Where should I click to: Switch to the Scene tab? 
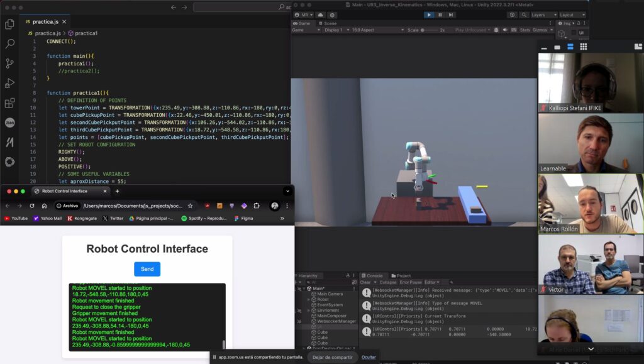pos(330,23)
